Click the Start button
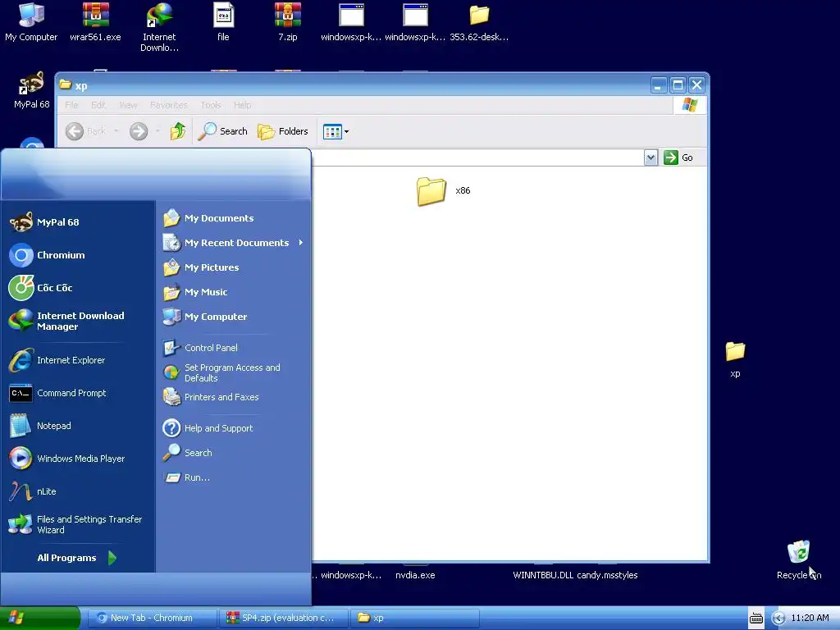 click(x=39, y=618)
